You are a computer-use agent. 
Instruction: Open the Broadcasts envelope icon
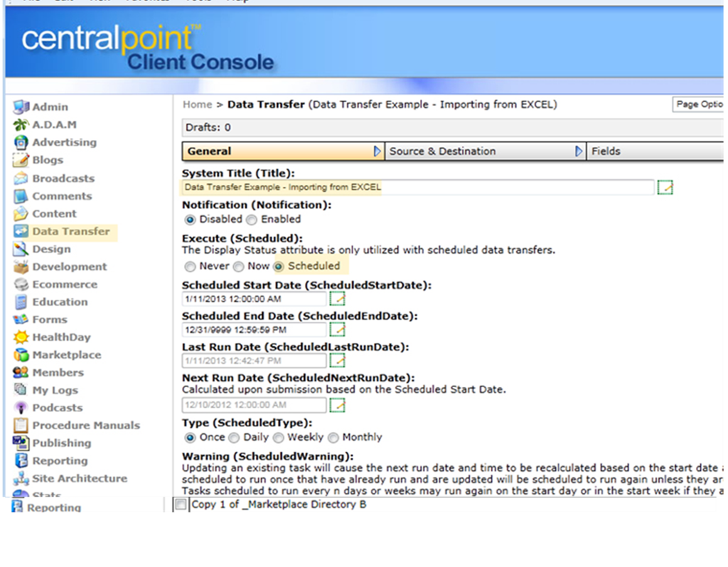[21, 178]
